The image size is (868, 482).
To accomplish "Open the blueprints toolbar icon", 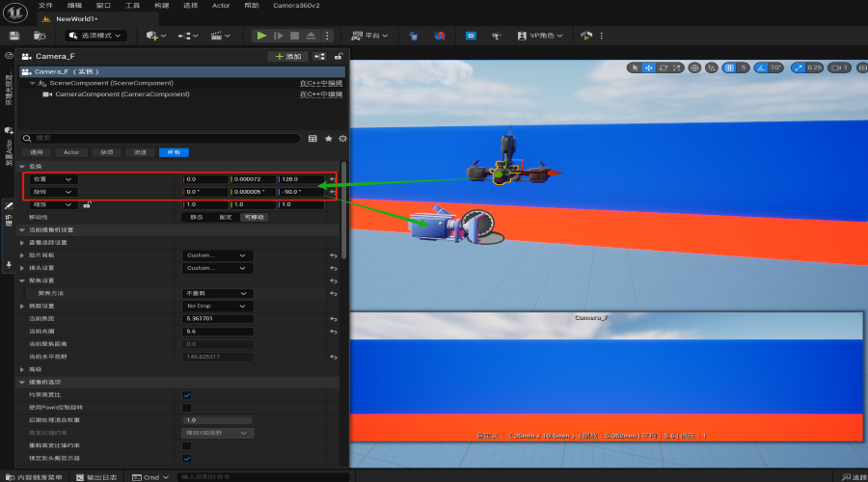I will point(188,36).
